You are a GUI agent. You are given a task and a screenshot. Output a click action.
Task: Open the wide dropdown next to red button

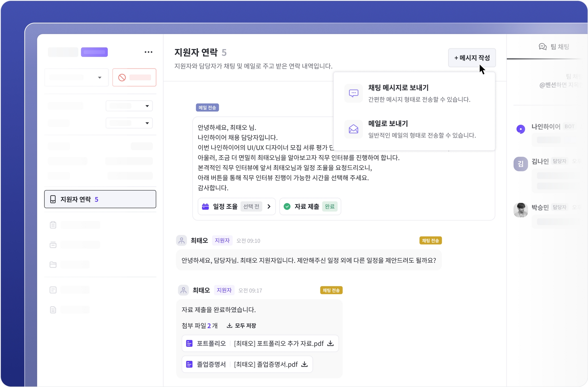(x=99, y=77)
